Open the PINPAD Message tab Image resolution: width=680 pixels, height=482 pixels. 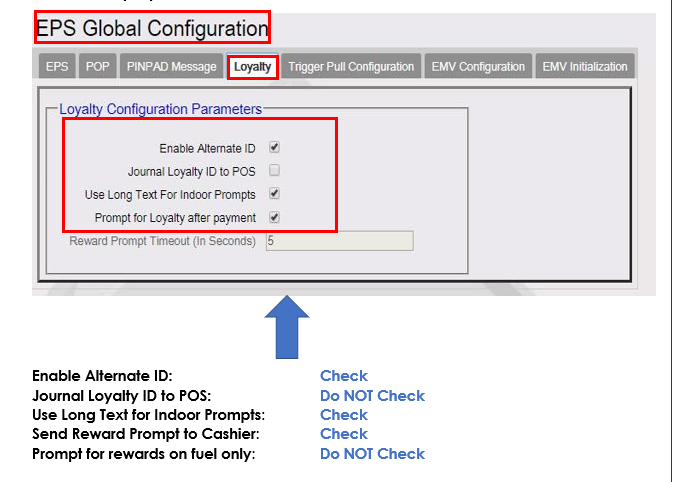point(171,66)
